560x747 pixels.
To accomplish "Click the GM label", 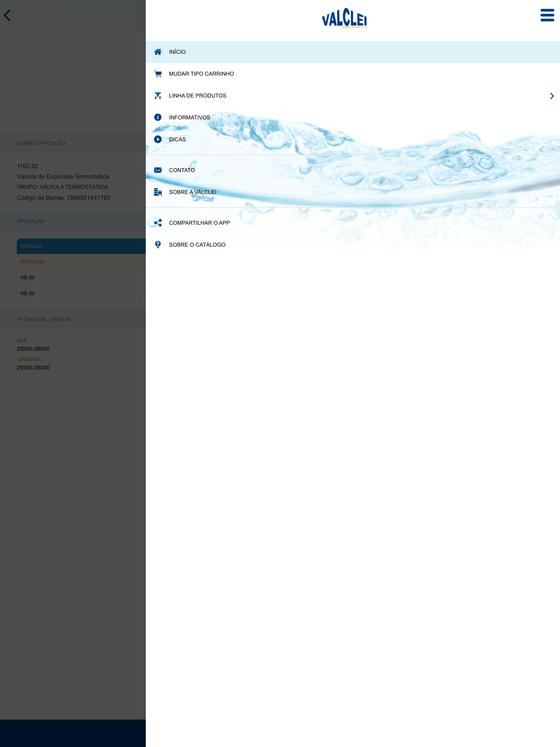I will (x=21, y=340).
